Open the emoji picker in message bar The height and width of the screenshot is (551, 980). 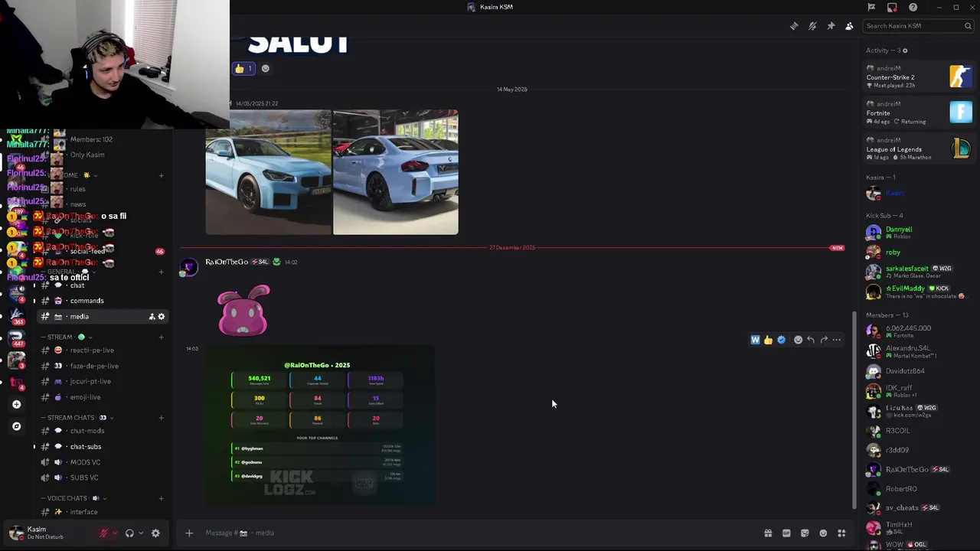pos(823,533)
